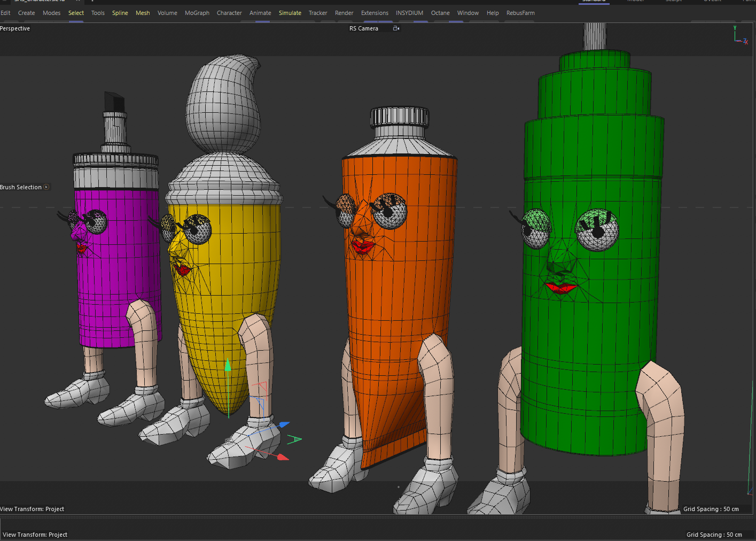Open the Select menu
The image size is (756, 541).
coord(76,13)
